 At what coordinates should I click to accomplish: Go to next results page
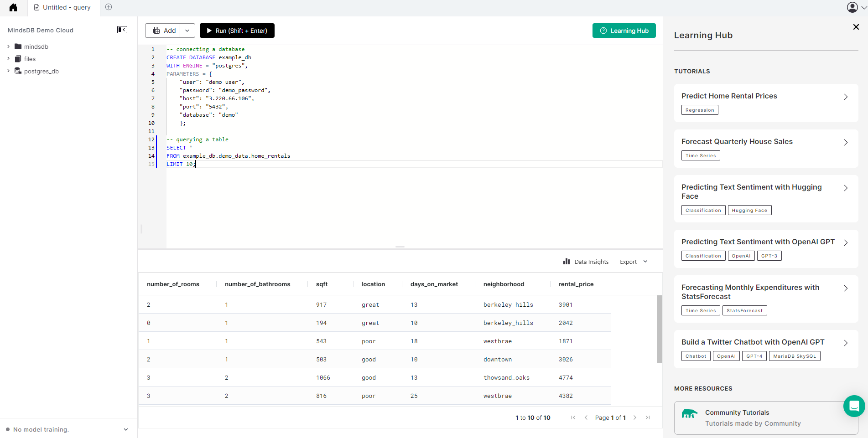[x=634, y=417]
